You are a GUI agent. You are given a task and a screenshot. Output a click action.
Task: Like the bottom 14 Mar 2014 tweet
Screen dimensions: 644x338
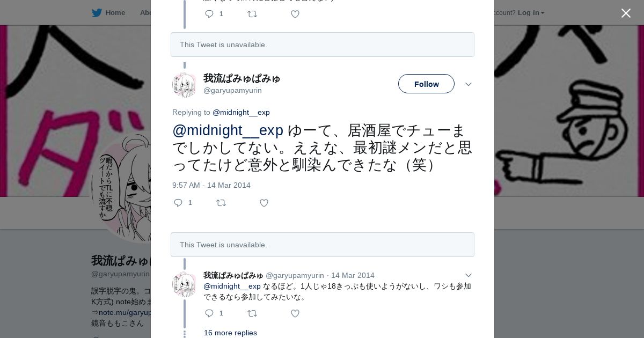(295, 313)
